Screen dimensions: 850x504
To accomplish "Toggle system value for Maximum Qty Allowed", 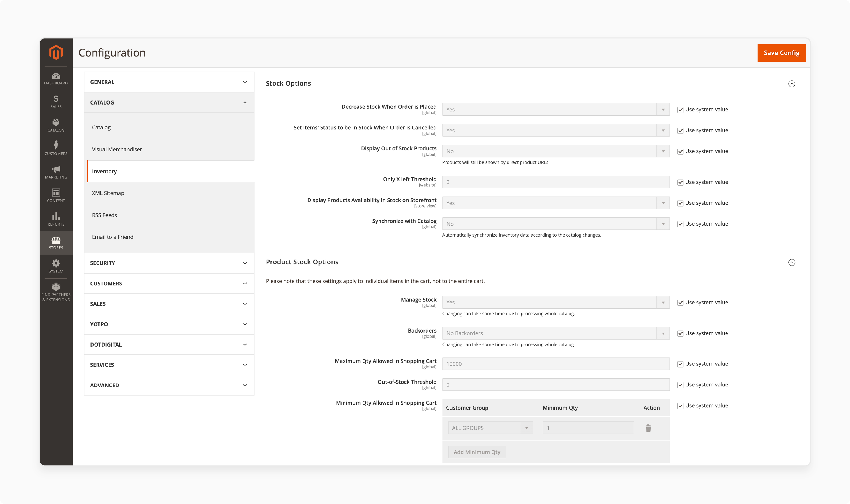I will (x=680, y=364).
